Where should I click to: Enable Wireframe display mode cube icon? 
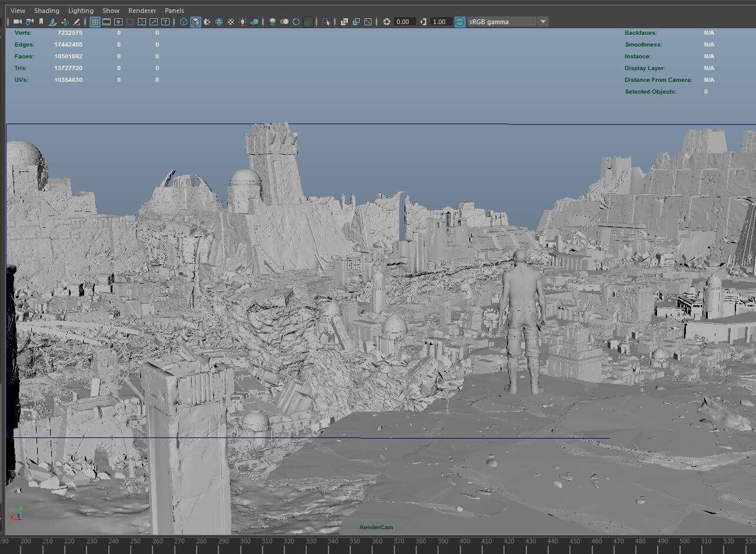point(184,22)
